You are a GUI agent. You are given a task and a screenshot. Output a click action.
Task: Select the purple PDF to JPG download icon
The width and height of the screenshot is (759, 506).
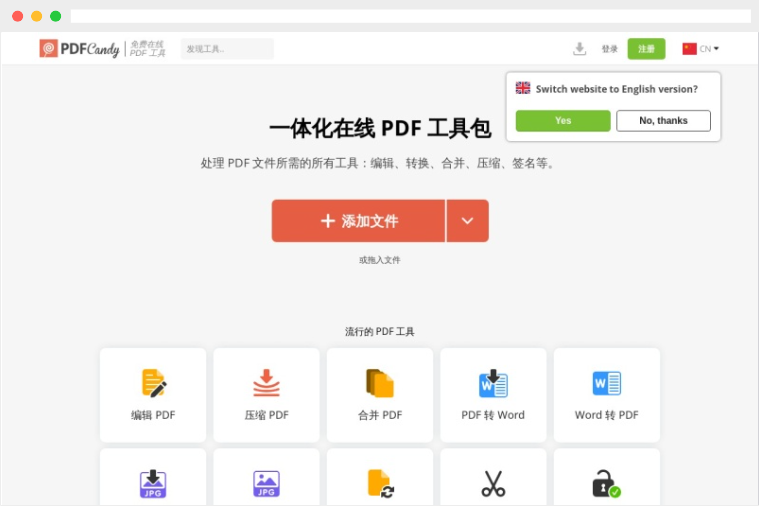point(153,484)
